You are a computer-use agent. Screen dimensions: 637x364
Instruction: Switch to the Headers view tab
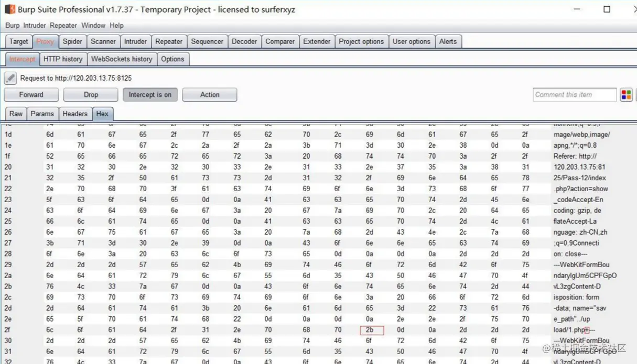coord(75,114)
